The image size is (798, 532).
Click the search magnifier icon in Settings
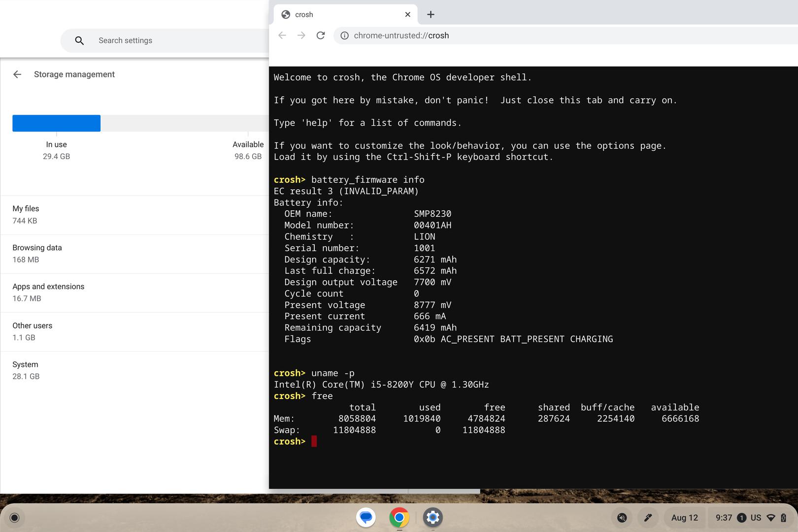click(x=79, y=40)
